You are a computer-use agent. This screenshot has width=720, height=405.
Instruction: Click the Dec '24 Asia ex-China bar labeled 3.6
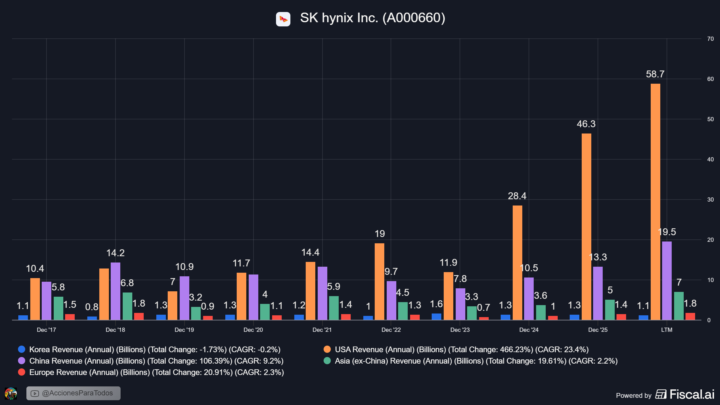541,313
